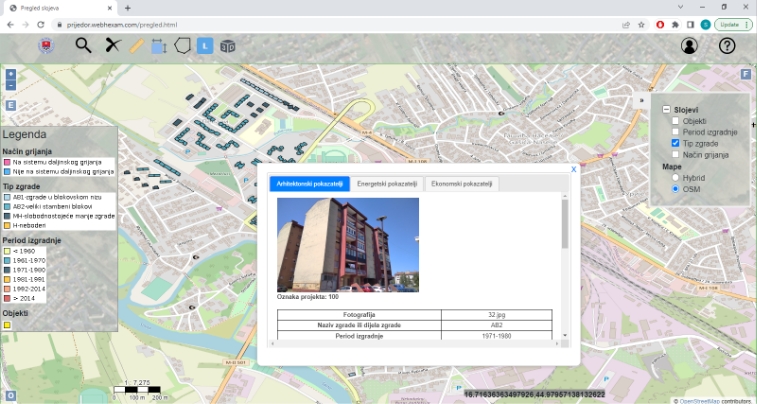Select the scissors tool in the toolbar
Screen dimensions: 757x404
(x=112, y=45)
